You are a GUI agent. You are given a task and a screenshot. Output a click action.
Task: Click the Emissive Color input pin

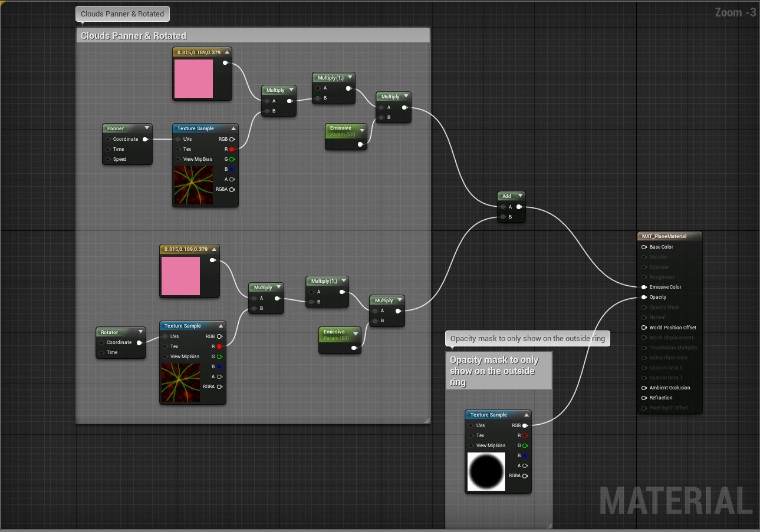click(x=644, y=287)
